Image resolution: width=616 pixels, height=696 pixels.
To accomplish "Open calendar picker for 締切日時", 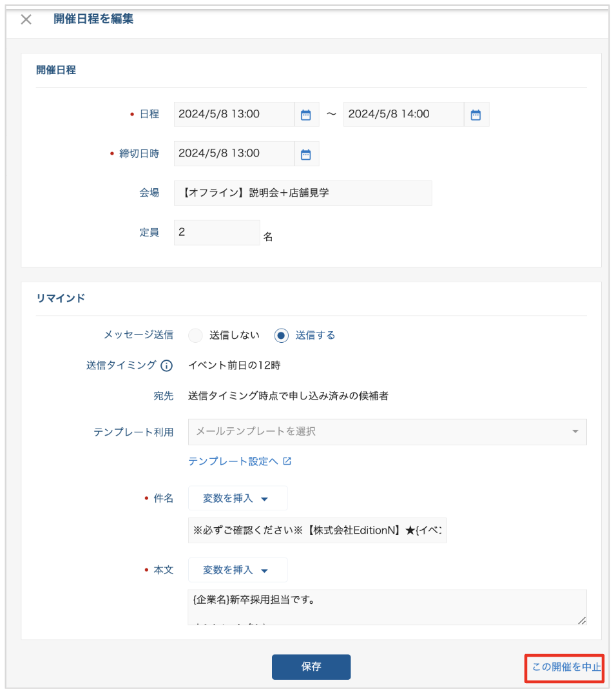I will [x=306, y=154].
